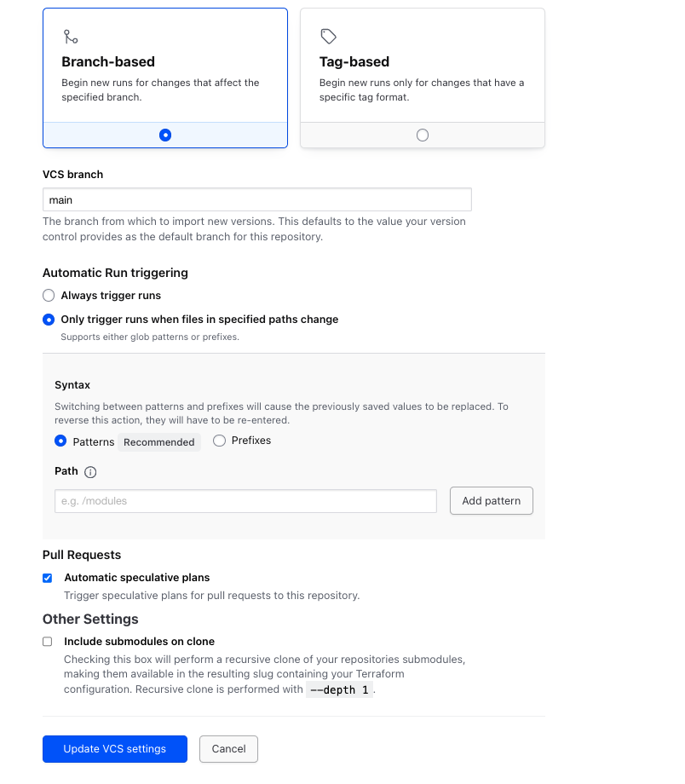This screenshot has height=784, width=685.
Task: Click the info icon beside Path
Action: (x=90, y=472)
